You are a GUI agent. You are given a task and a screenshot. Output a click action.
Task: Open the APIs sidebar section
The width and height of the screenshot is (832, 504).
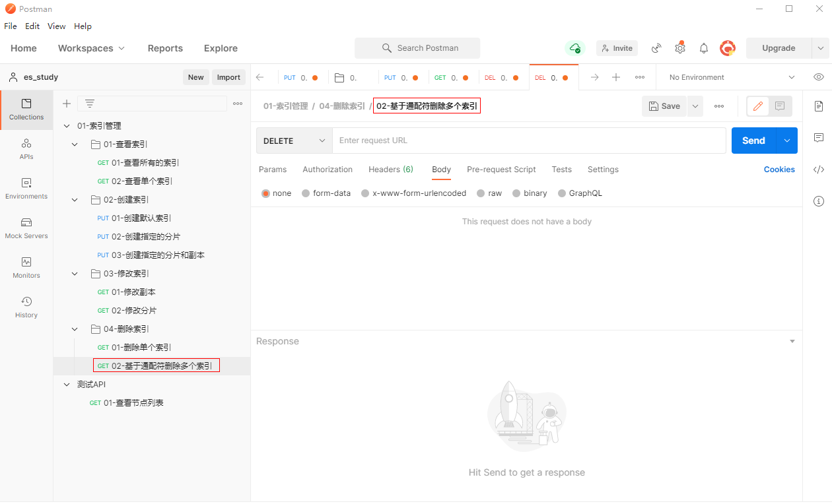26,149
